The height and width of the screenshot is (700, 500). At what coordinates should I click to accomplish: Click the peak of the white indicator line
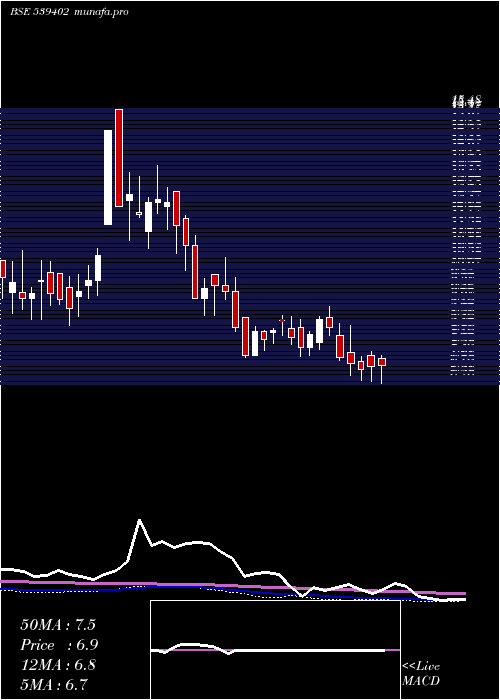click(x=139, y=520)
